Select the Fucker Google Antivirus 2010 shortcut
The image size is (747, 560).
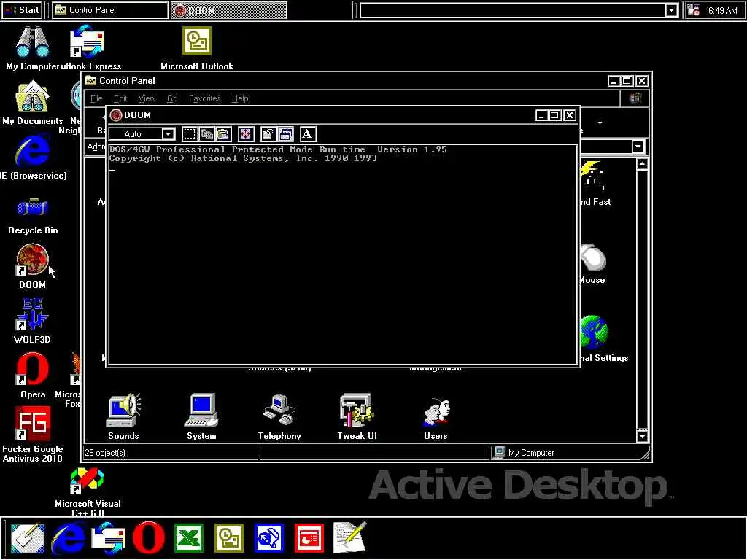pos(32,435)
